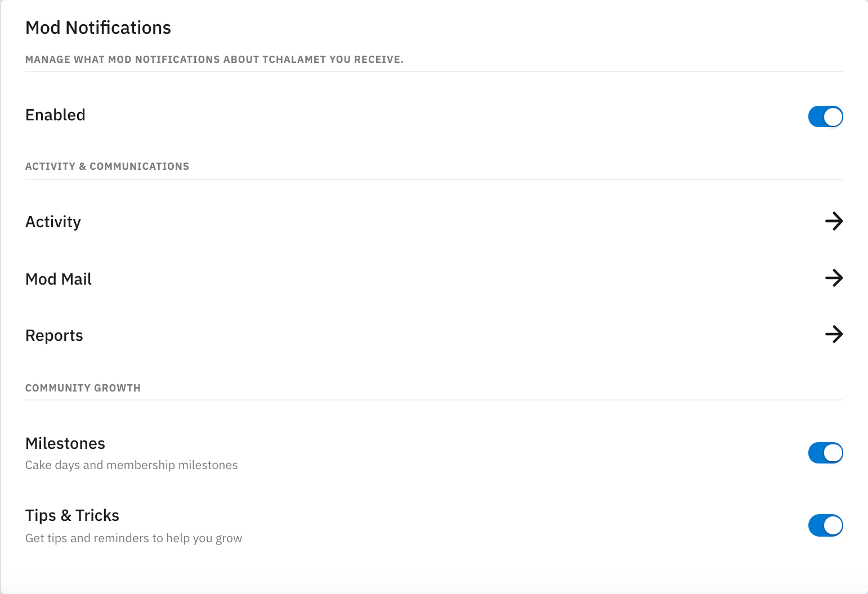Click the Activity & Communications section header
Viewport: 868px width, 594px height.
(107, 166)
